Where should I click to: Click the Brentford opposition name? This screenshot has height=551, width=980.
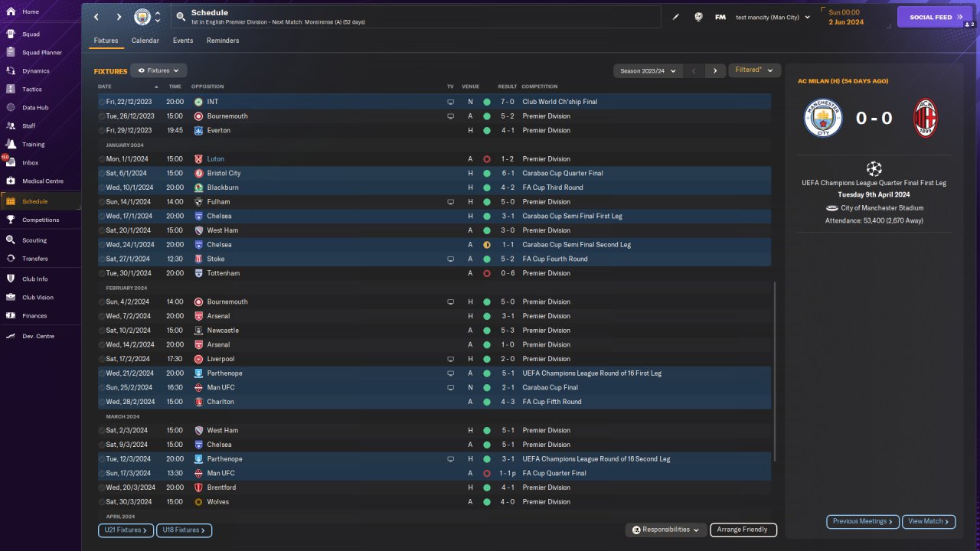pyautogui.click(x=221, y=487)
